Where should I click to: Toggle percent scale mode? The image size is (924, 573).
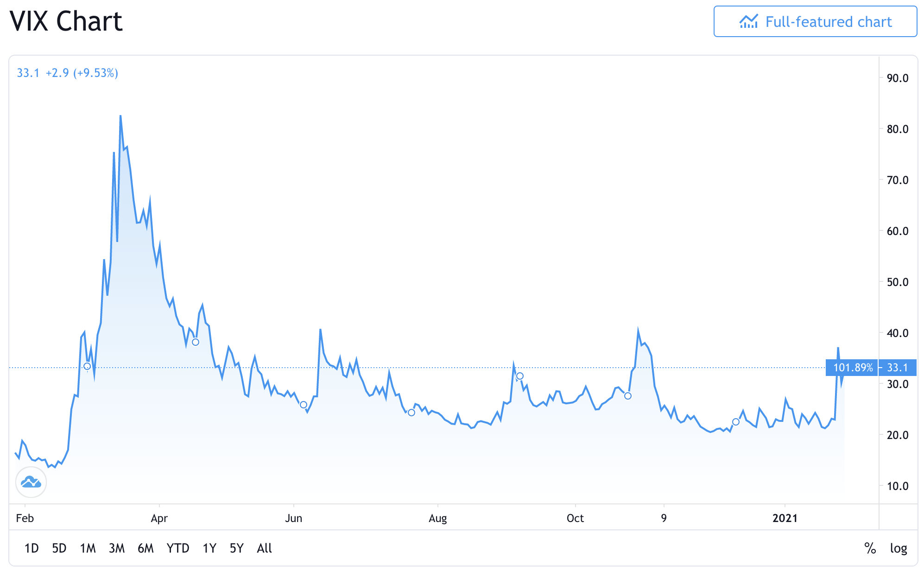click(870, 548)
